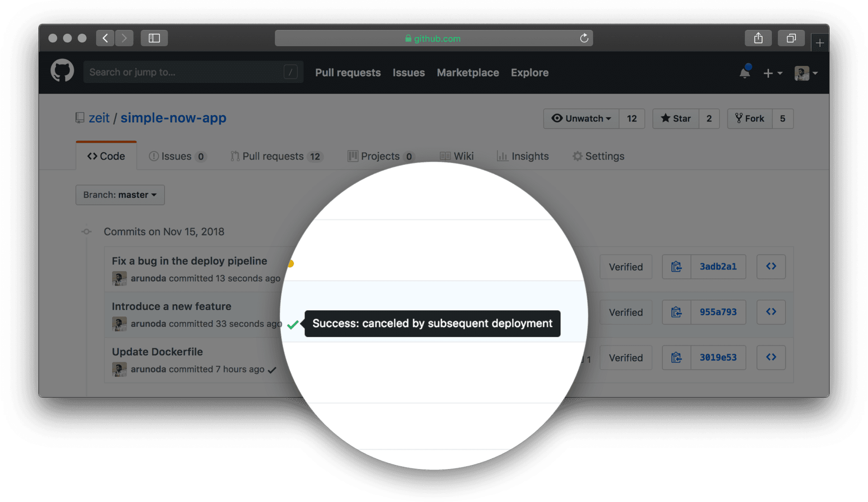
Task: Star the simple-now-app repository
Action: pyautogui.click(x=676, y=119)
